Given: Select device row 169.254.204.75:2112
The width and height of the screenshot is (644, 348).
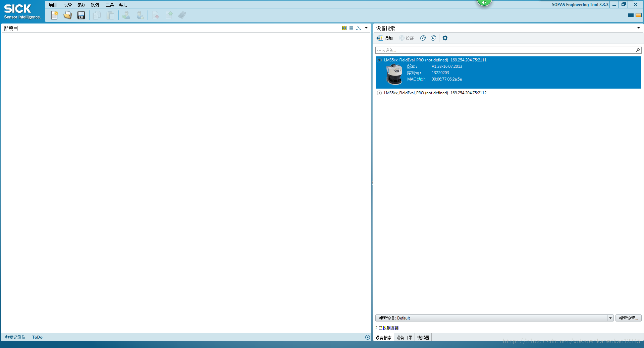Looking at the screenshot, I should 508,93.
